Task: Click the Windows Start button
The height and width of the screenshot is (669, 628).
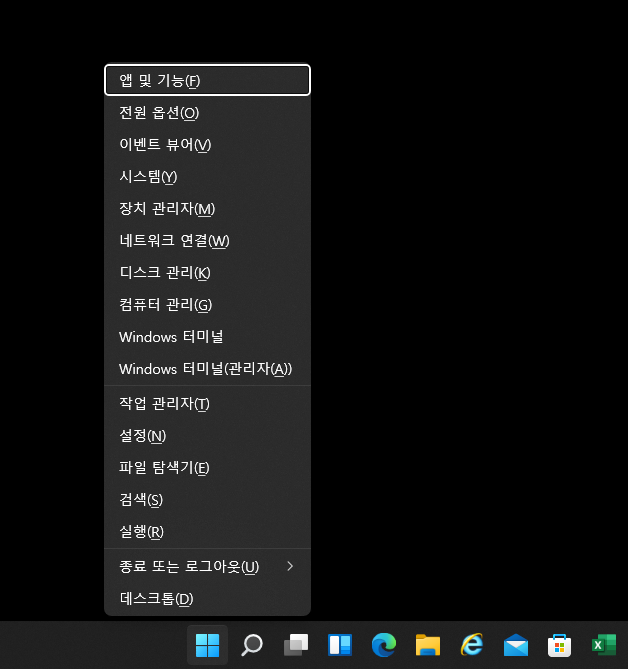Action: pyautogui.click(x=207, y=645)
